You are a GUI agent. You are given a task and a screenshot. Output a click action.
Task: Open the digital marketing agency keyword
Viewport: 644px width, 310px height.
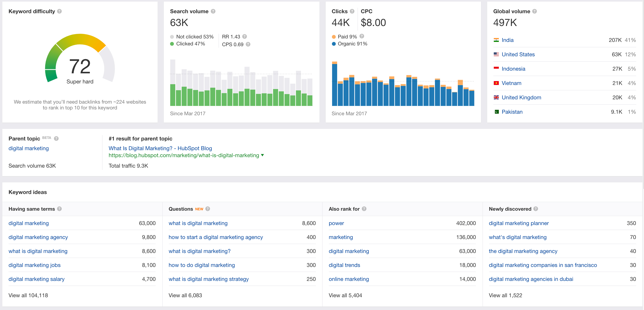(x=523, y=251)
